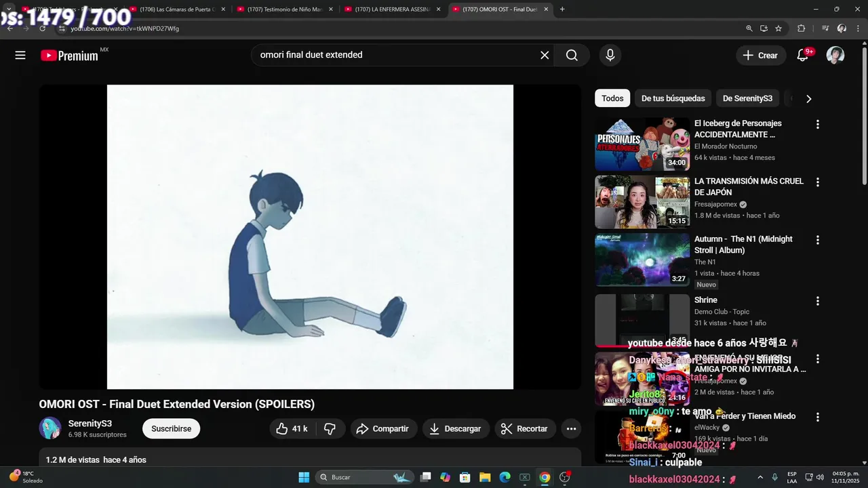Start voice search with the microphone
This screenshot has width=868, height=488.
(x=610, y=56)
